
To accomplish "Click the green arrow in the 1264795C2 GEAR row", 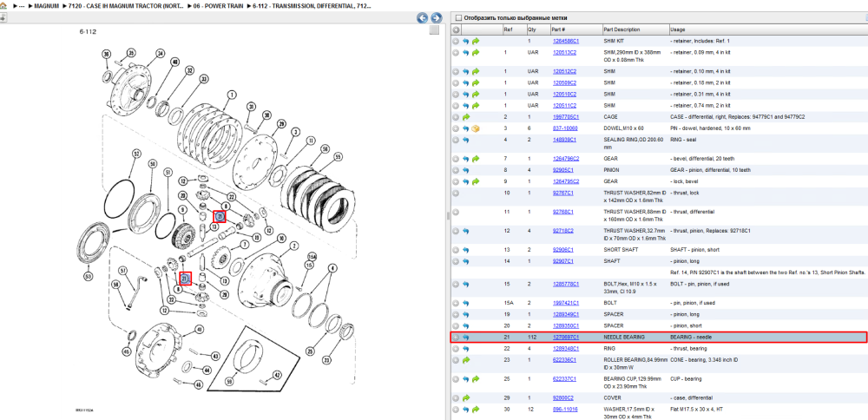I will [476, 181].
